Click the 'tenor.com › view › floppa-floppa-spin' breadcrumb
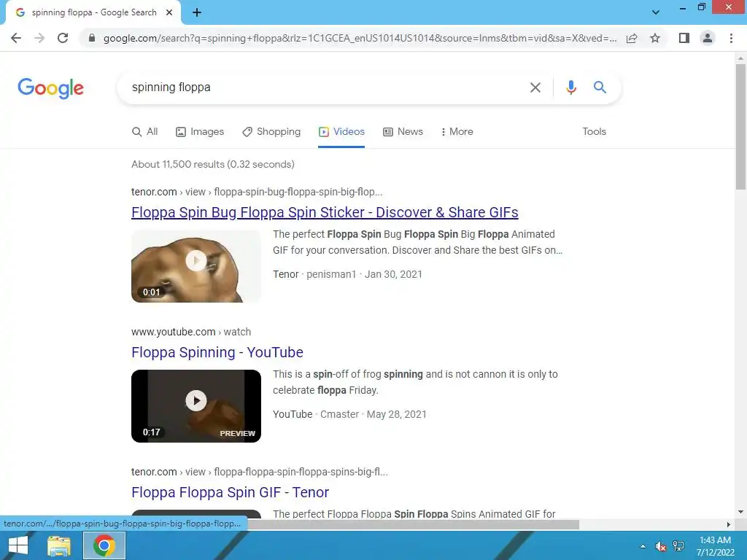Screen dimensions: 747x560 click(260, 472)
